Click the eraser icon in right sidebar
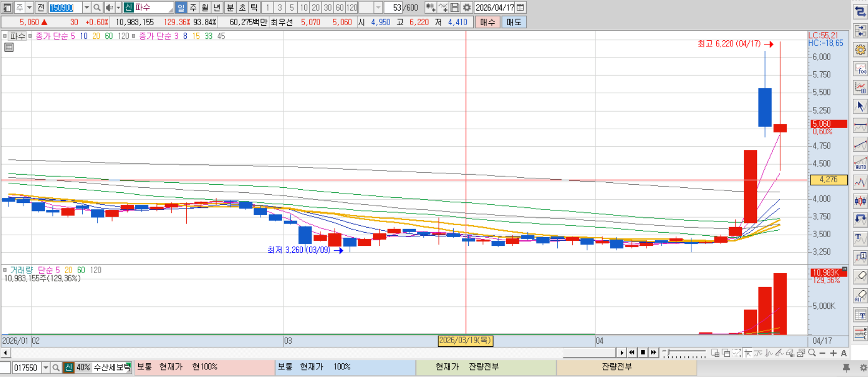Screen dimensions: 868x377 (860, 277)
